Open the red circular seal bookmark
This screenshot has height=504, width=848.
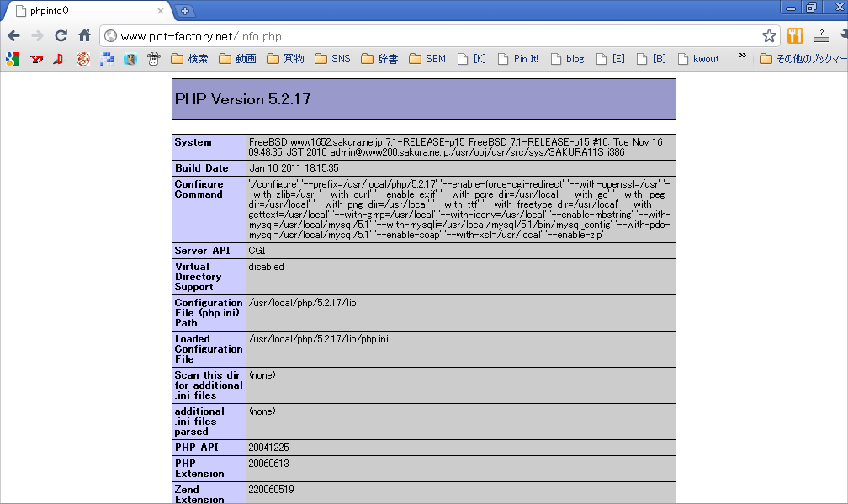[82, 59]
